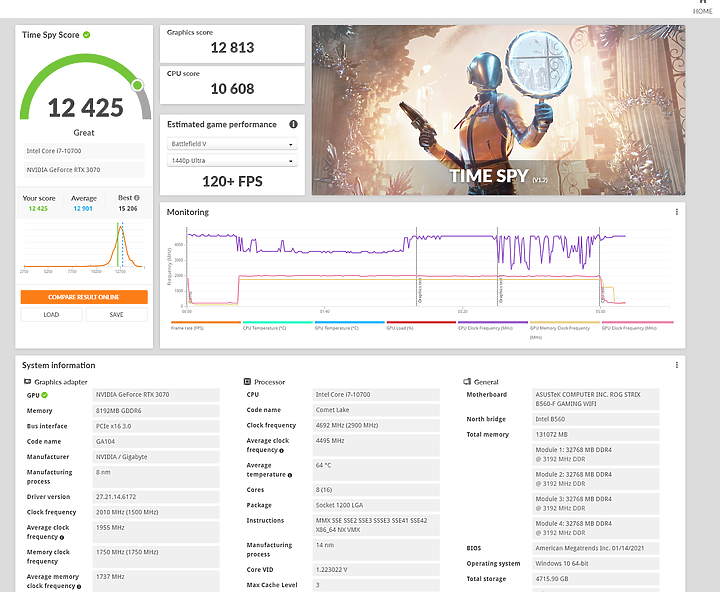
Task: Click the CPU score value 10 608
Action: tap(232, 89)
